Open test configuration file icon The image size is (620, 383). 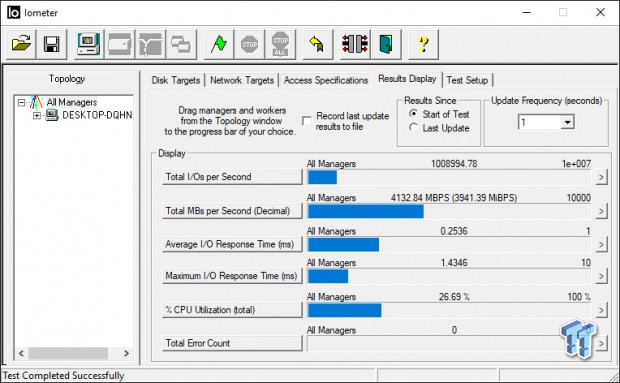[x=21, y=44]
